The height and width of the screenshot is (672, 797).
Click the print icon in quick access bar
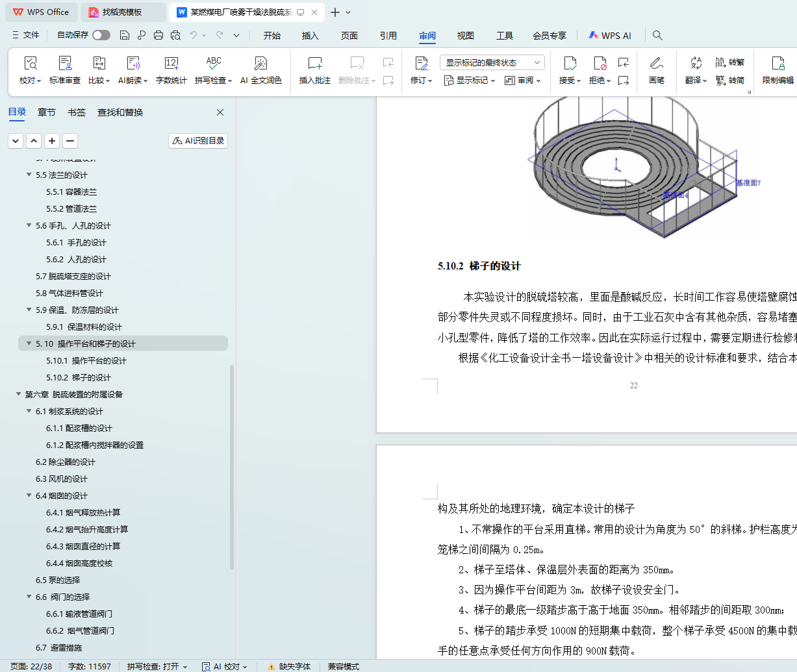(x=158, y=35)
